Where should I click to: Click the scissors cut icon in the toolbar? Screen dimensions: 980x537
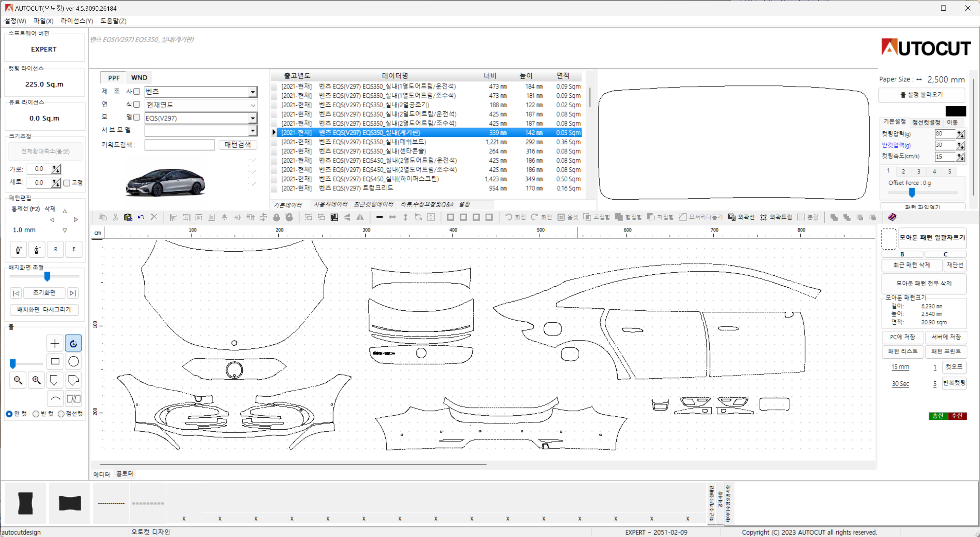[x=115, y=217]
